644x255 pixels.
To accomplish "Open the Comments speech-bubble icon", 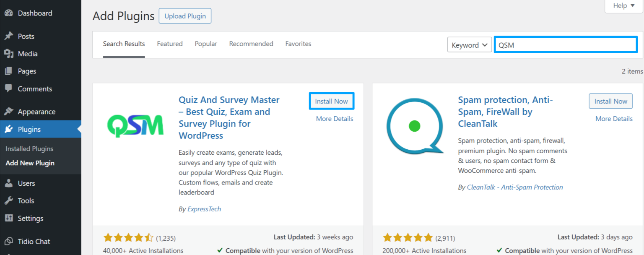I will [x=10, y=88].
